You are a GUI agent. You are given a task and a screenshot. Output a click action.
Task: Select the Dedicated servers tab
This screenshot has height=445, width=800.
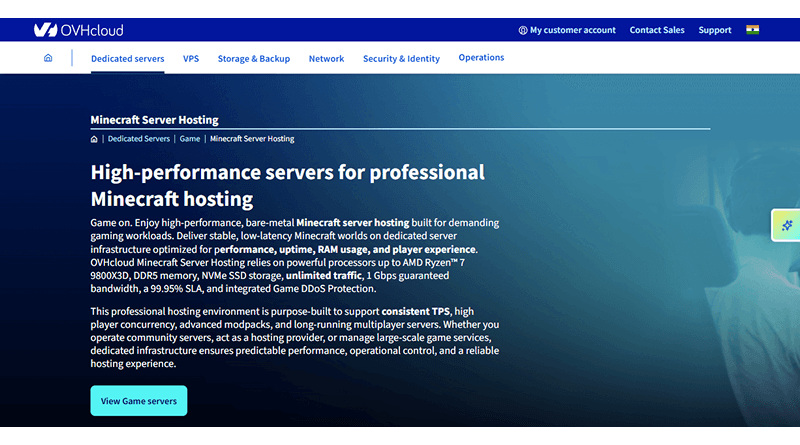(x=128, y=59)
